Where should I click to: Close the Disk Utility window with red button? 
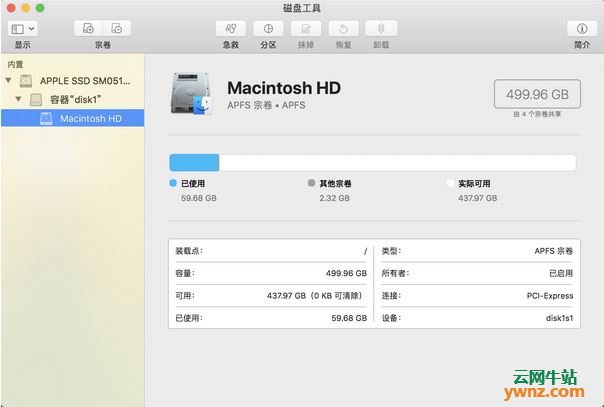pos(11,8)
